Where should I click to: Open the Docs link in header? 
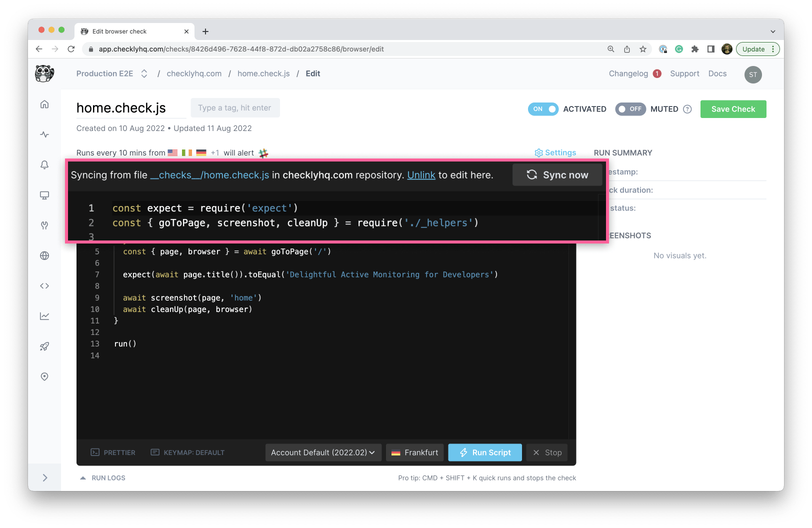click(x=717, y=73)
